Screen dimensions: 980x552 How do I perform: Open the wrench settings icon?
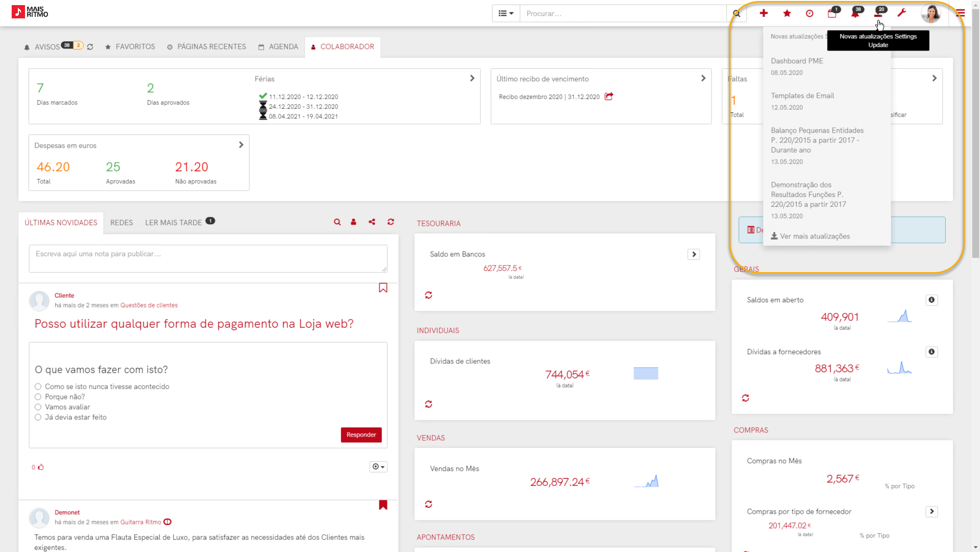[x=902, y=13]
